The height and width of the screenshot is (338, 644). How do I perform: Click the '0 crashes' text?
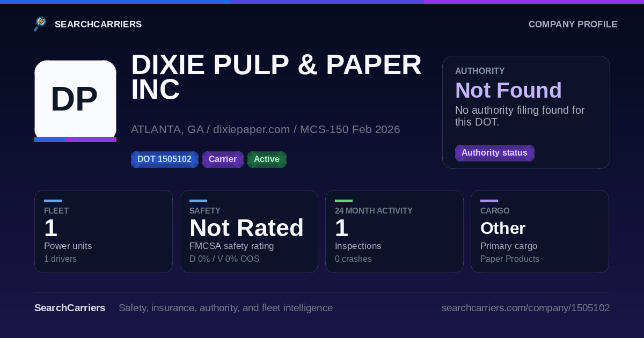click(x=353, y=259)
